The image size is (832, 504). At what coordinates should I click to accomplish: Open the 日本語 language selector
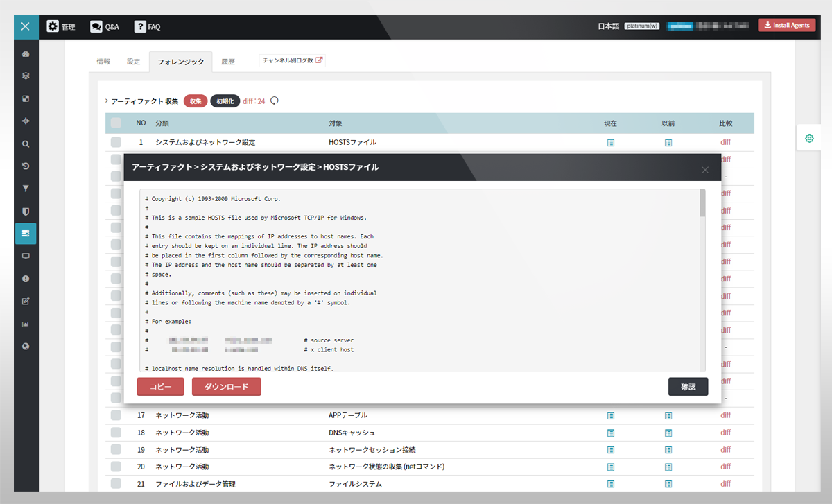coord(608,26)
